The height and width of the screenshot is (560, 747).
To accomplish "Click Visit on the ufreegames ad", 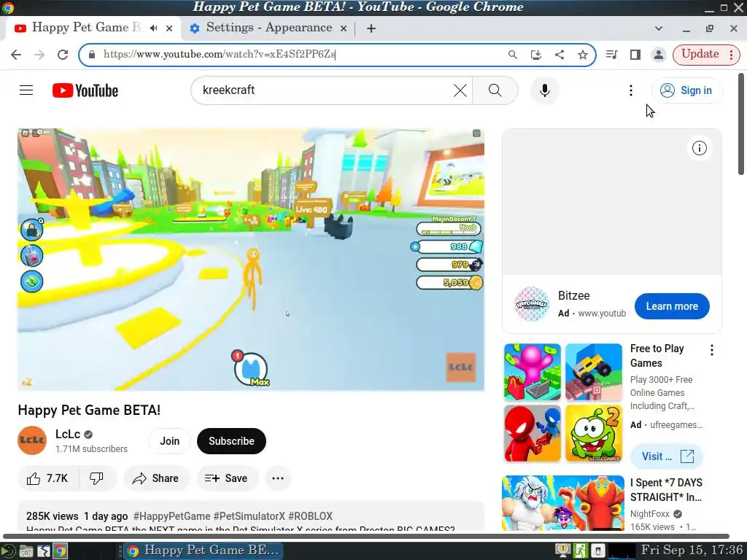I will coord(667,456).
